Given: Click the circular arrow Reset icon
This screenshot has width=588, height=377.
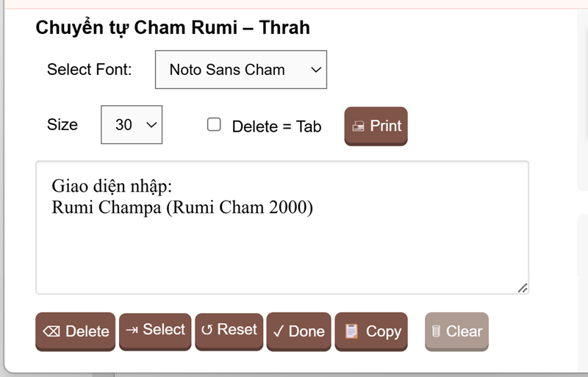Looking at the screenshot, I should (207, 330).
